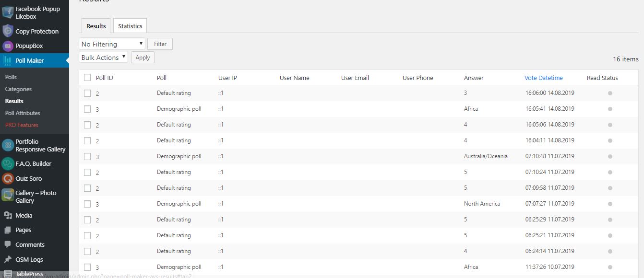
Task: Click the F.A.Q. Builder chat icon
Action: (8, 163)
